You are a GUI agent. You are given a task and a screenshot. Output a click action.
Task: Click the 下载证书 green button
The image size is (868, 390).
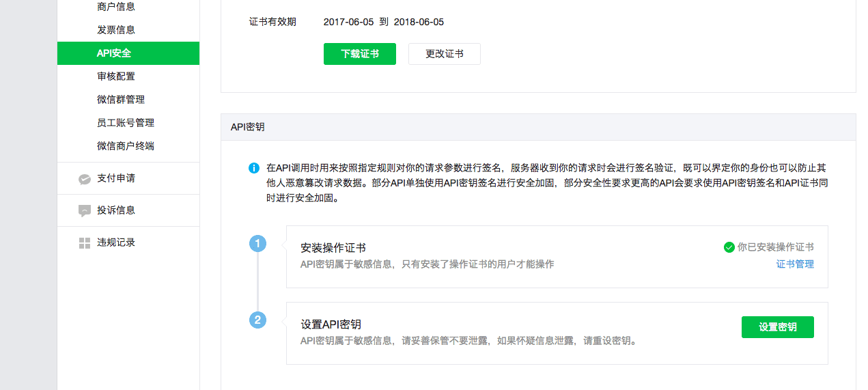coord(360,54)
